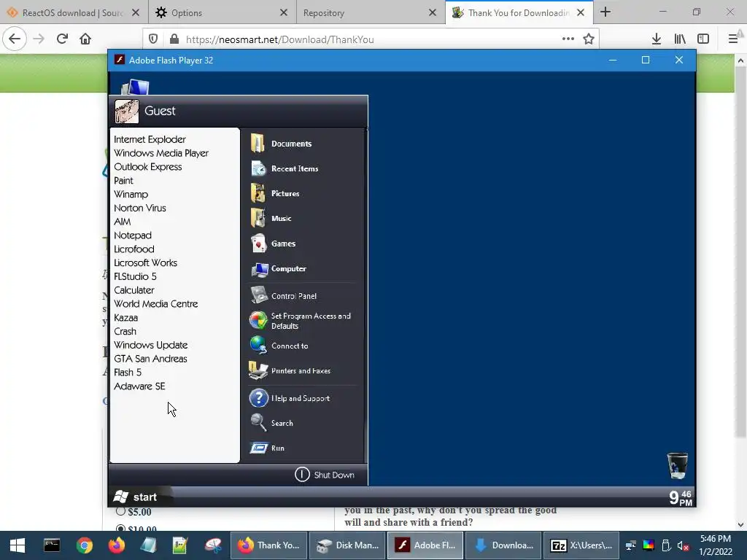Viewport: 747px width, 560px height.
Task: Open Firefox hamburger menu
Action: click(x=733, y=39)
